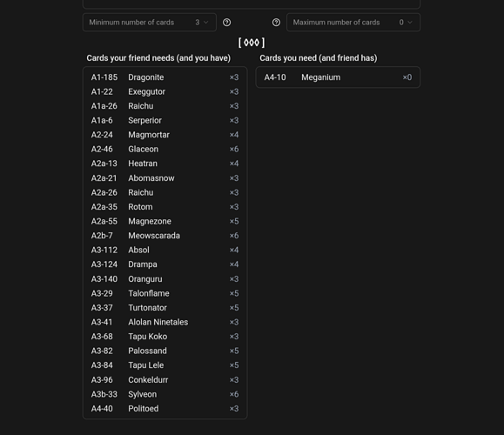Pick the Alolan Ninetales card row

(165, 322)
